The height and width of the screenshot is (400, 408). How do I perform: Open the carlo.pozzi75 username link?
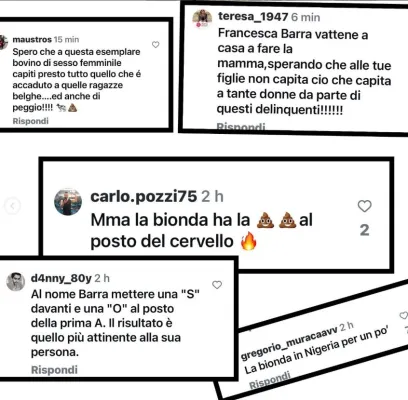click(x=144, y=196)
